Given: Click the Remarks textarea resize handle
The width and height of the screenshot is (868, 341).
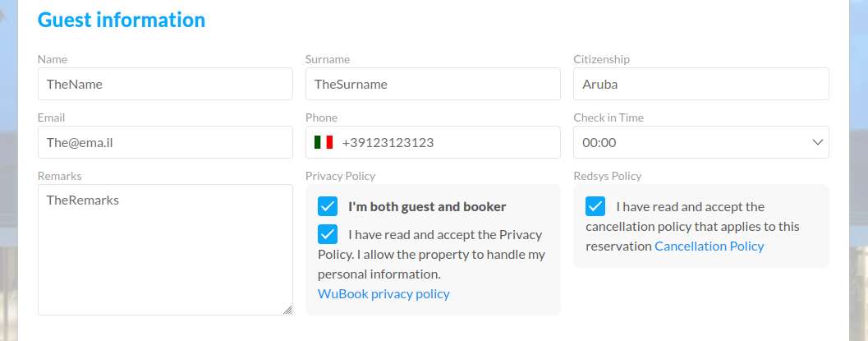Looking at the screenshot, I should [287, 310].
